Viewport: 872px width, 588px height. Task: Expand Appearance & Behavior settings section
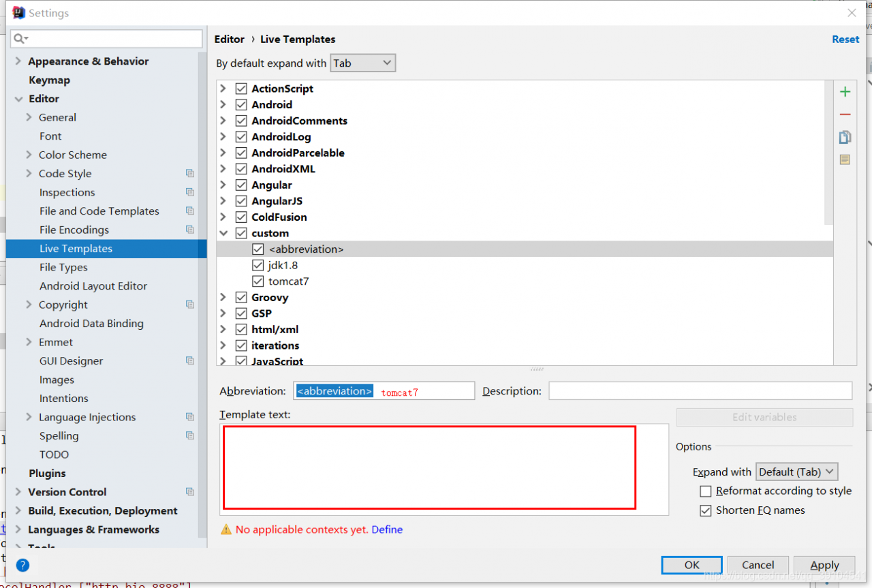pos(18,61)
